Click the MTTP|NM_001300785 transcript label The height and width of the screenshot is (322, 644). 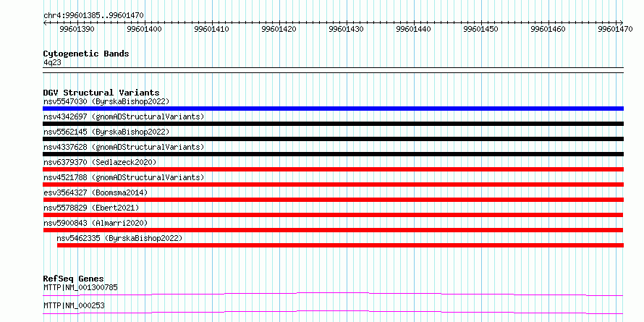pyautogui.click(x=80, y=287)
